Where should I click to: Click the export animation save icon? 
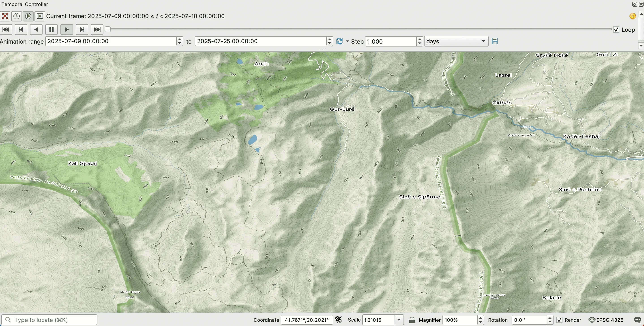point(495,41)
